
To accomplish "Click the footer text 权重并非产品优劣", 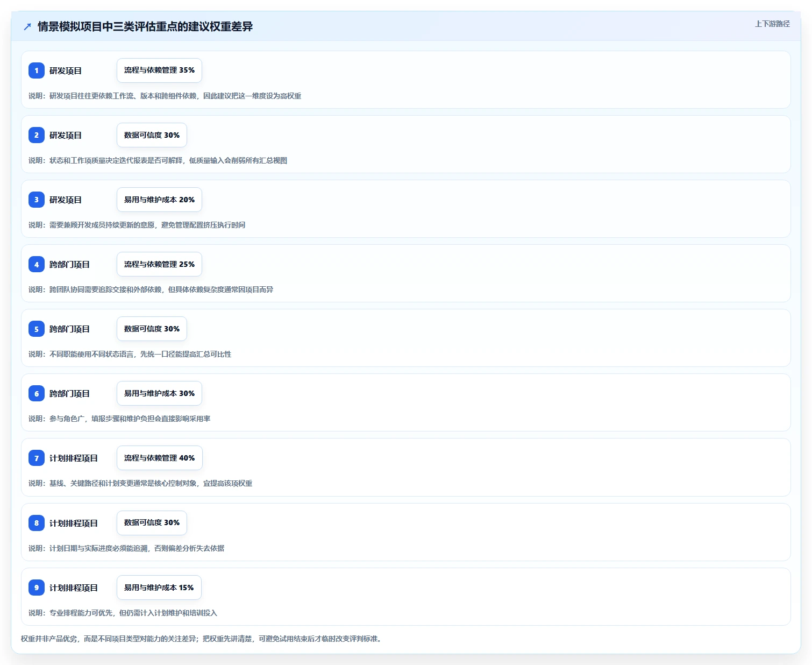I will 202,639.
